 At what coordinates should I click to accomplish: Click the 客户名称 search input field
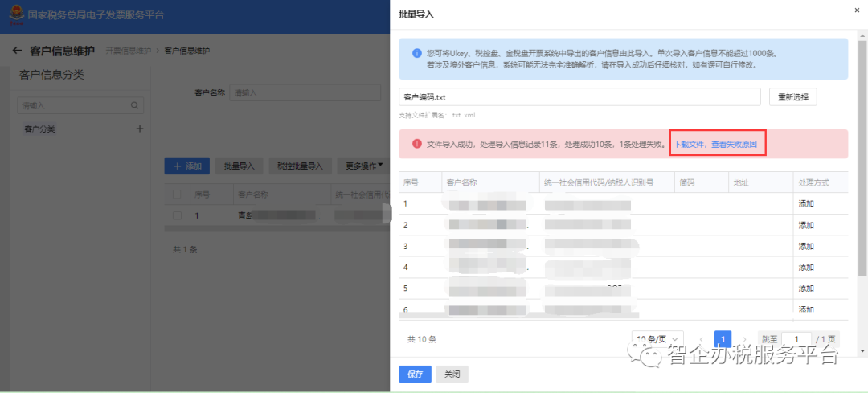tap(305, 93)
